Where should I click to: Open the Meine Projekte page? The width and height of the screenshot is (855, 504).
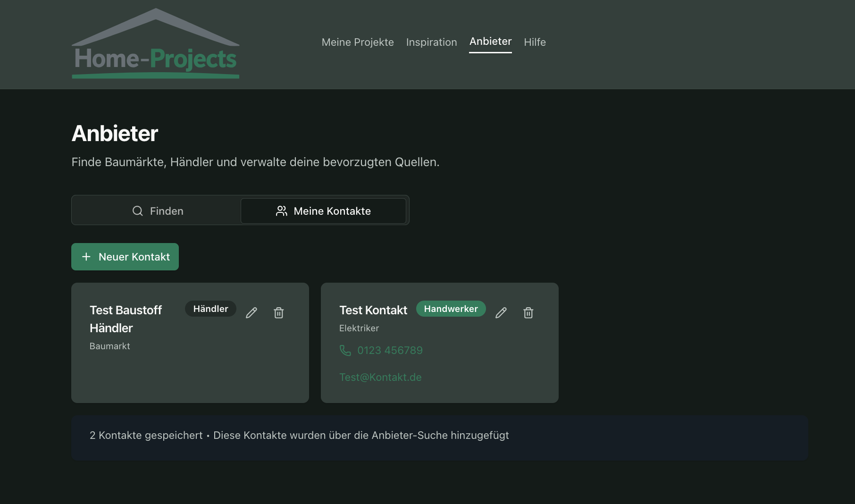[357, 42]
